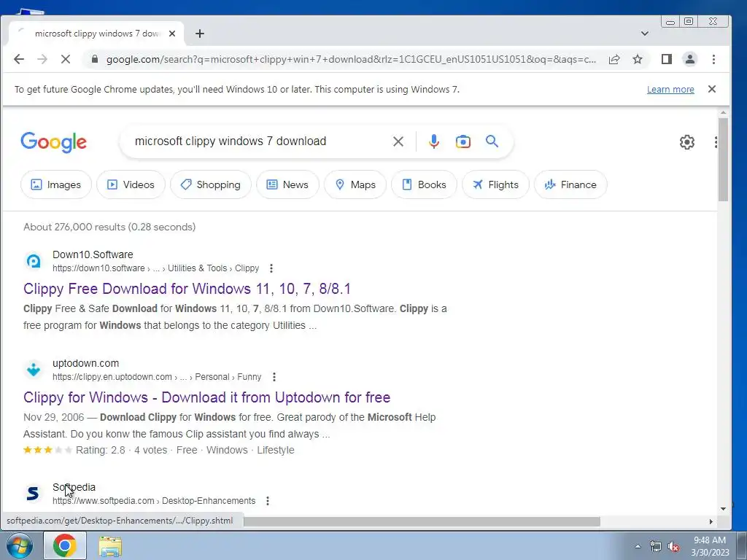Click the uptodown.com site favicon

coord(34,370)
